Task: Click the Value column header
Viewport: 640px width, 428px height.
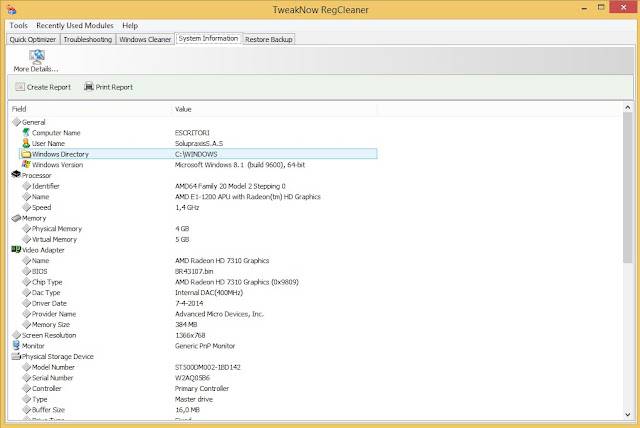Action: coord(274,109)
